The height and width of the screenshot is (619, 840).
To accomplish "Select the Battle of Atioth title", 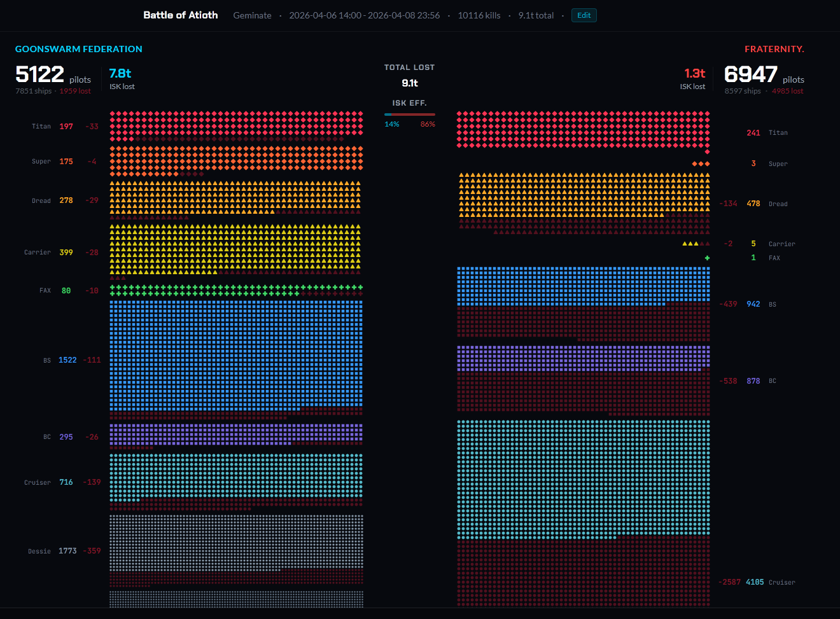I will point(181,15).
